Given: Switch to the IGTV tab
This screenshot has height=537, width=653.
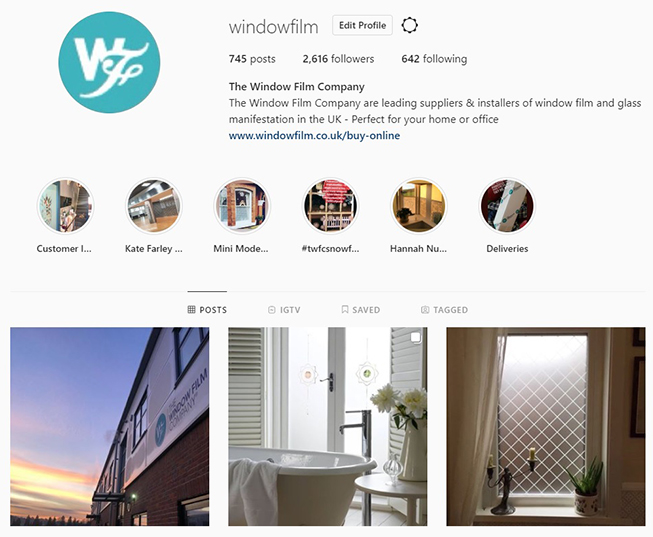Looking at the screenshot, I should pyautogui.click(x=284, y=310).
